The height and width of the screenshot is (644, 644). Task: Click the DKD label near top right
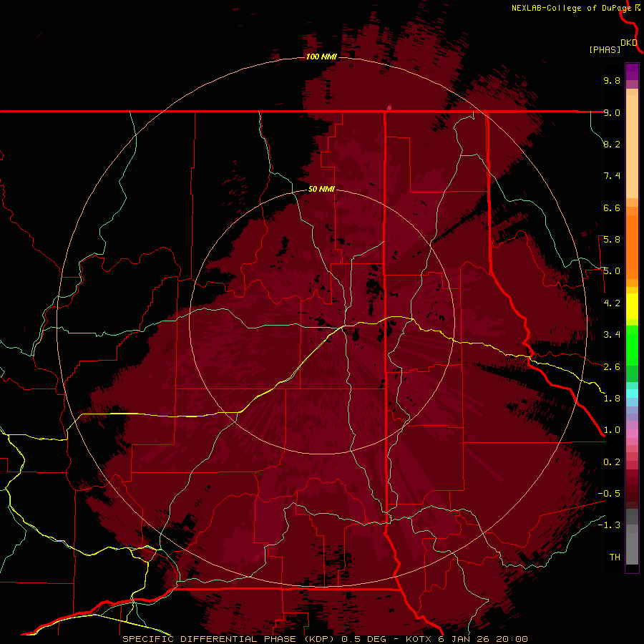click(629, 43)
